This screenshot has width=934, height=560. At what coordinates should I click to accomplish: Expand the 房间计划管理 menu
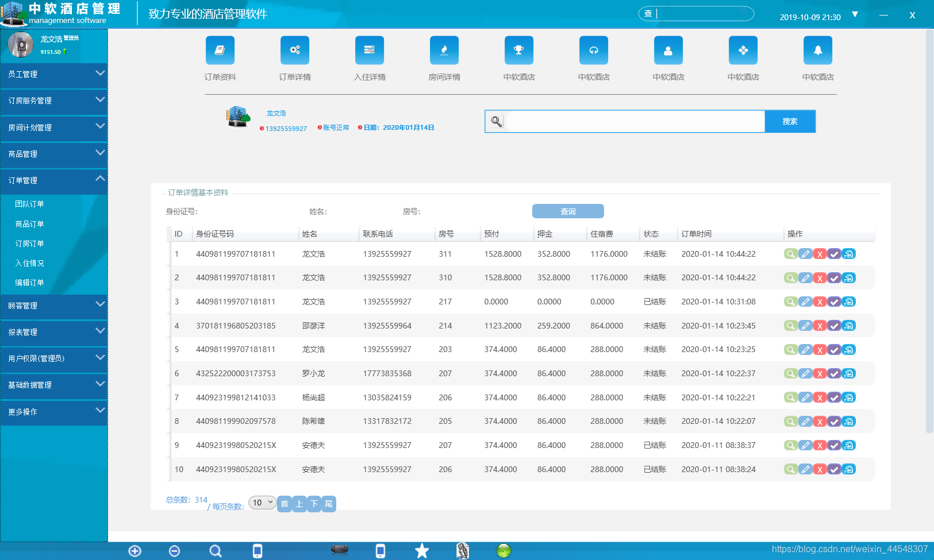(54, 128)
